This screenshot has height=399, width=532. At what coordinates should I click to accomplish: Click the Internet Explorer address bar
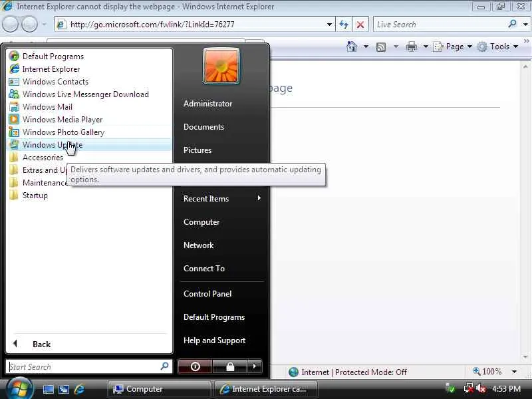coord(195,25)
